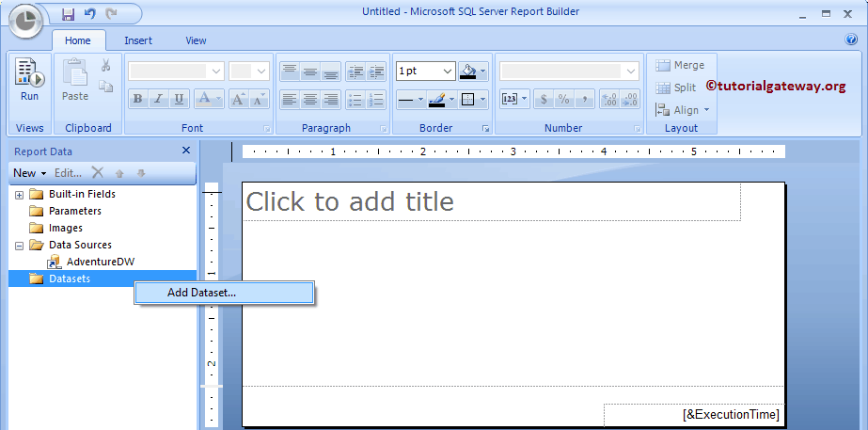Select the AdventureDW data source
The image size is (868, 430).
coord(91,262)
